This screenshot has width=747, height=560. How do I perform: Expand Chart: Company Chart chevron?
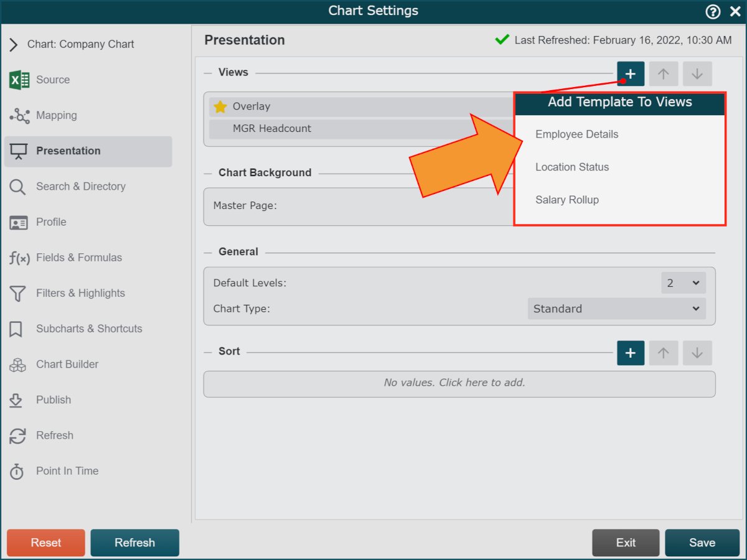point(14,45)
